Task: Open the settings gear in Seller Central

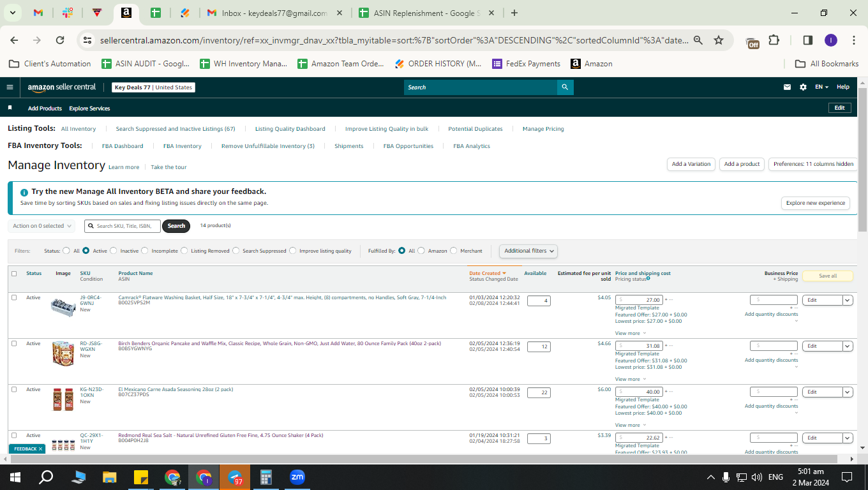Action: (803, 87)
